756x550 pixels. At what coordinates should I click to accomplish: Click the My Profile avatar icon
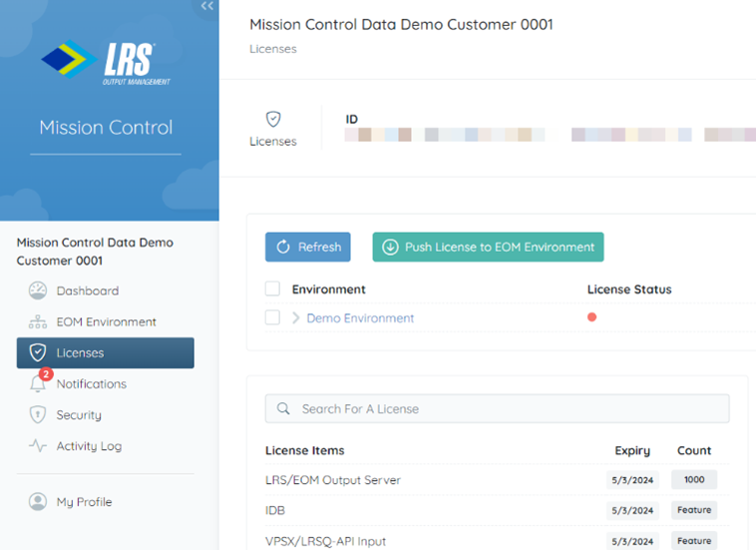click(x=38, y=502)
